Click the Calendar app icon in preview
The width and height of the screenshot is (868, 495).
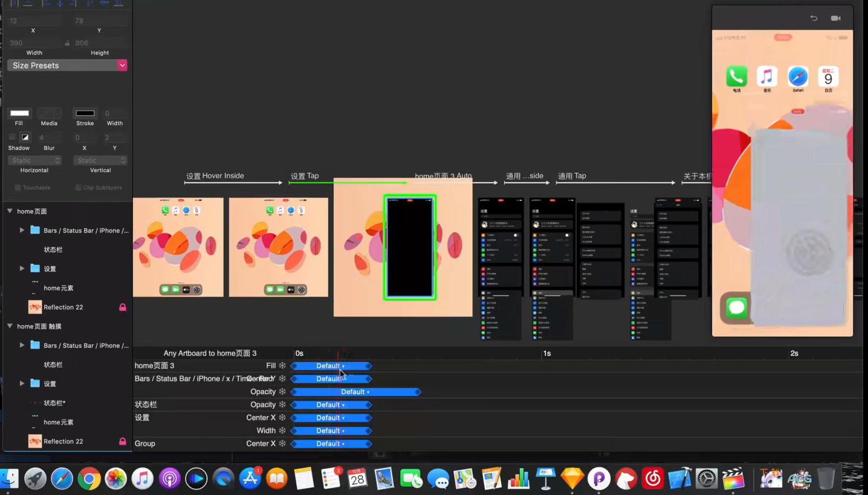click(828, 77)
